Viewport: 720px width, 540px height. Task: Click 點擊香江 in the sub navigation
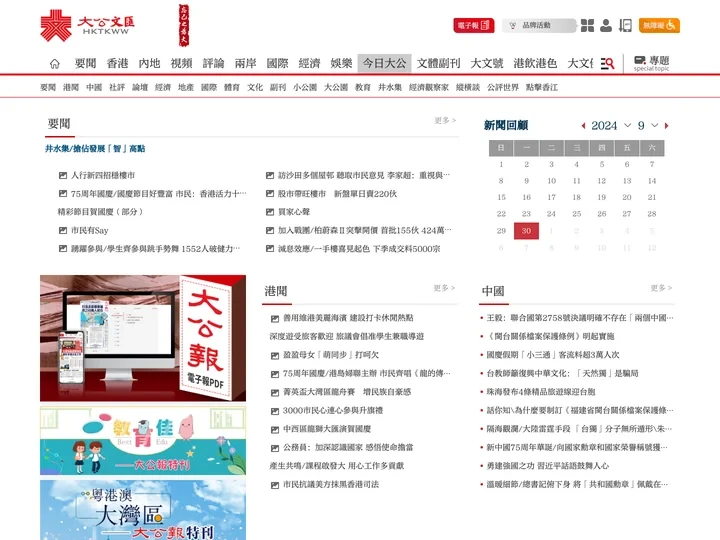point(542,87)
